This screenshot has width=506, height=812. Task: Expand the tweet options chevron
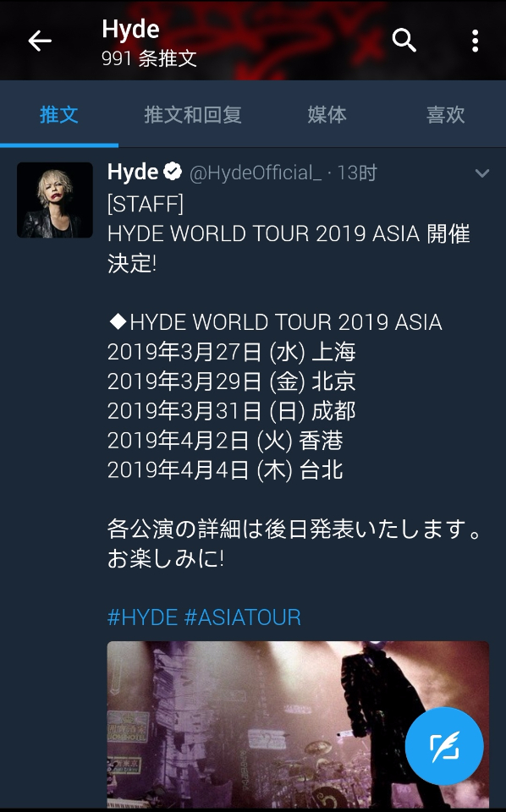(481, 173)
